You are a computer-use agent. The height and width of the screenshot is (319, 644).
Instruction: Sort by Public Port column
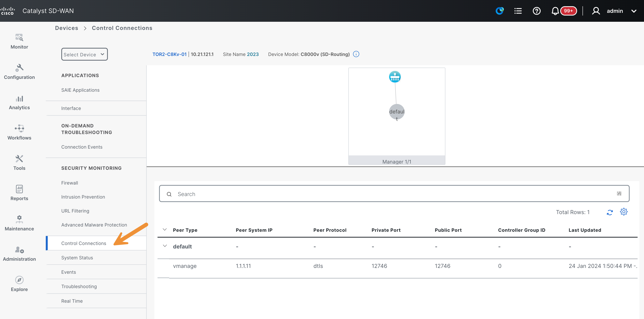pyautogui.click(x=448, y=230)
